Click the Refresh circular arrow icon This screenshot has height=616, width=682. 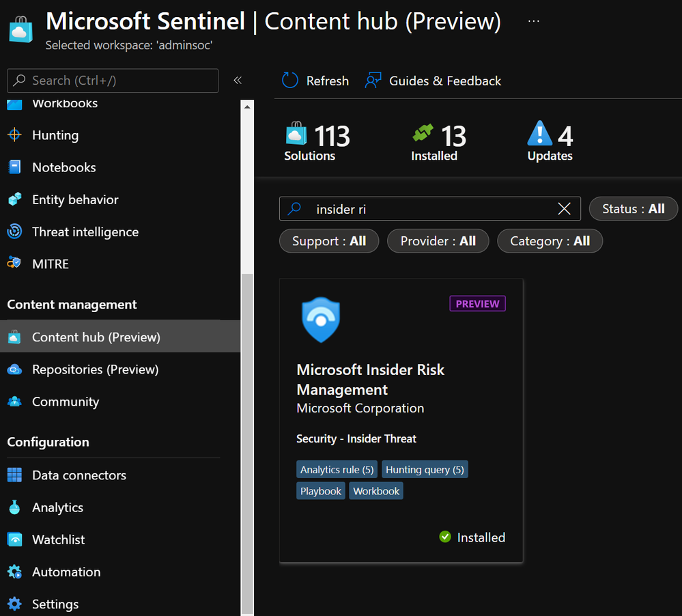pos(289,81)
